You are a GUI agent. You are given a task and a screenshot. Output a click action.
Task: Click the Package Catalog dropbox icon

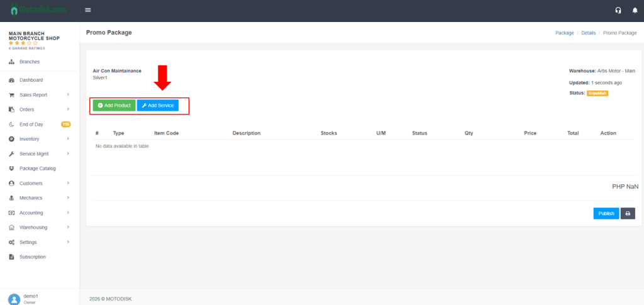[x=12, y=169]
